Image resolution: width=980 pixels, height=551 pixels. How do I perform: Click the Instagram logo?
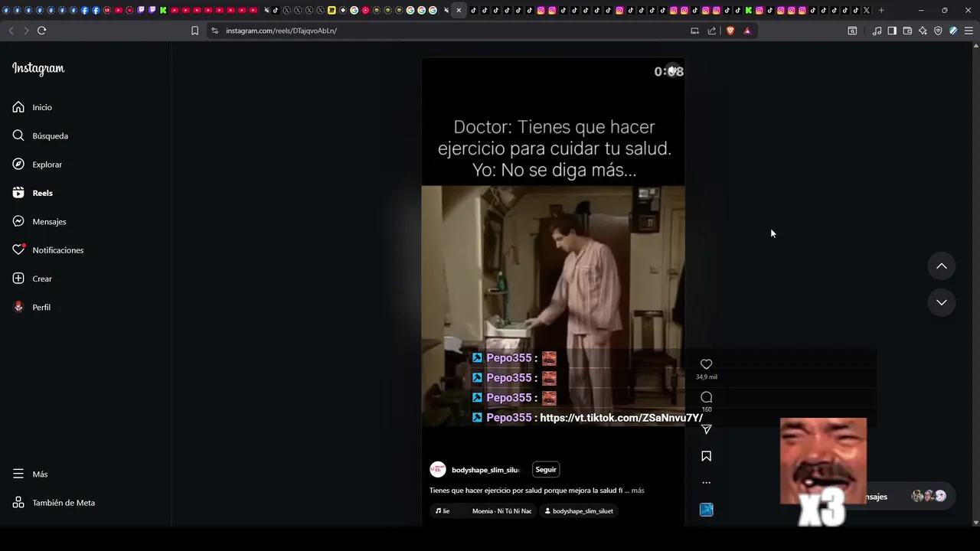pos(38,68)
